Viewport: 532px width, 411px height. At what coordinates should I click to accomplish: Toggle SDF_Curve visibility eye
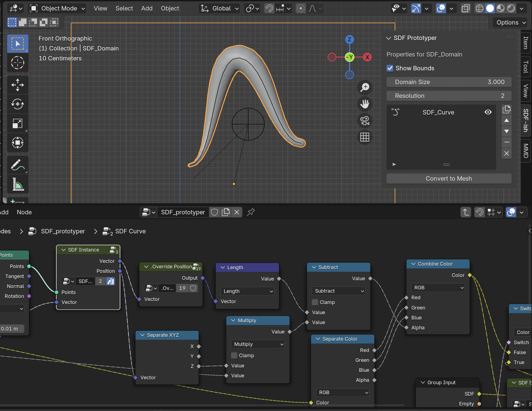(488, 112)
